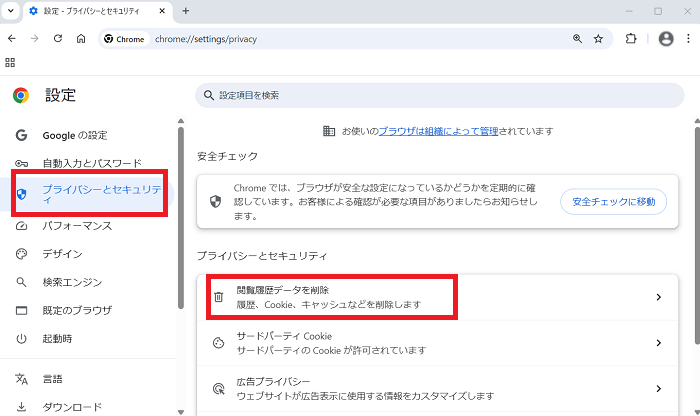The width and height of the screenshot is (700, 416).
Task: Click the ad privacy icon
Action: tap(218, 389)
